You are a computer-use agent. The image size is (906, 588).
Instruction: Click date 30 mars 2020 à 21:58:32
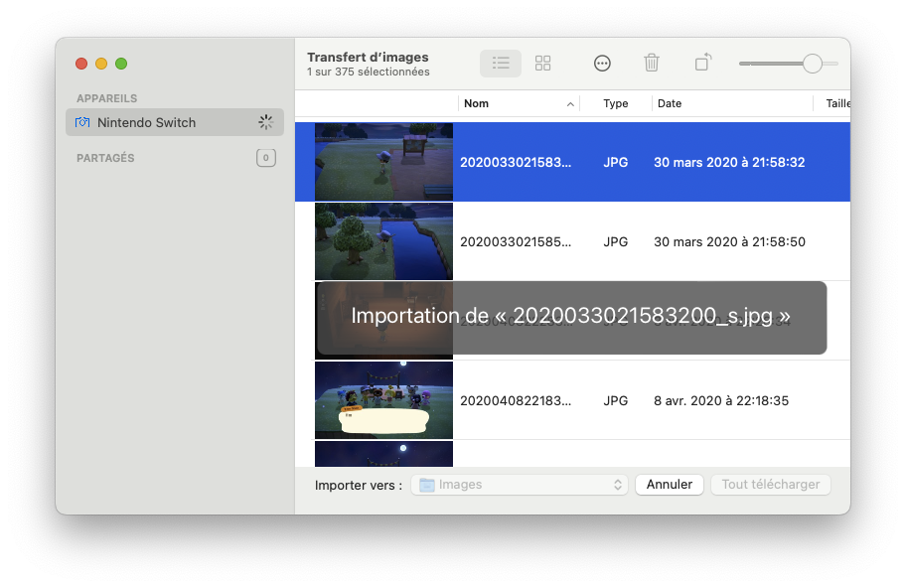click(x=729, y=162)
